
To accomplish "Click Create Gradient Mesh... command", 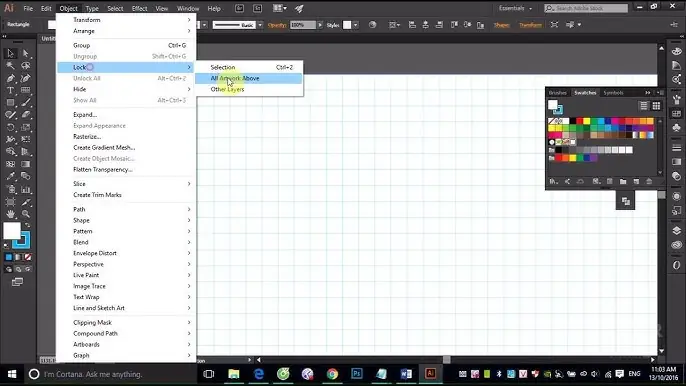I will coord(126,147).
